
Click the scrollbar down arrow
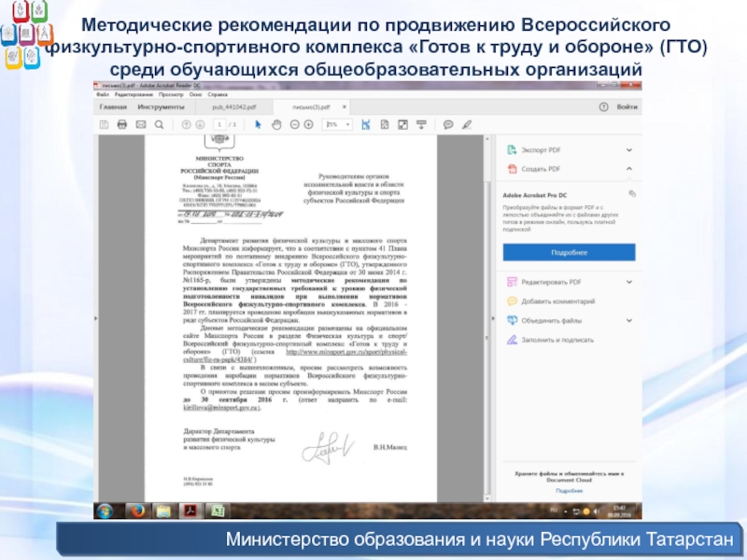pos(486,498)
